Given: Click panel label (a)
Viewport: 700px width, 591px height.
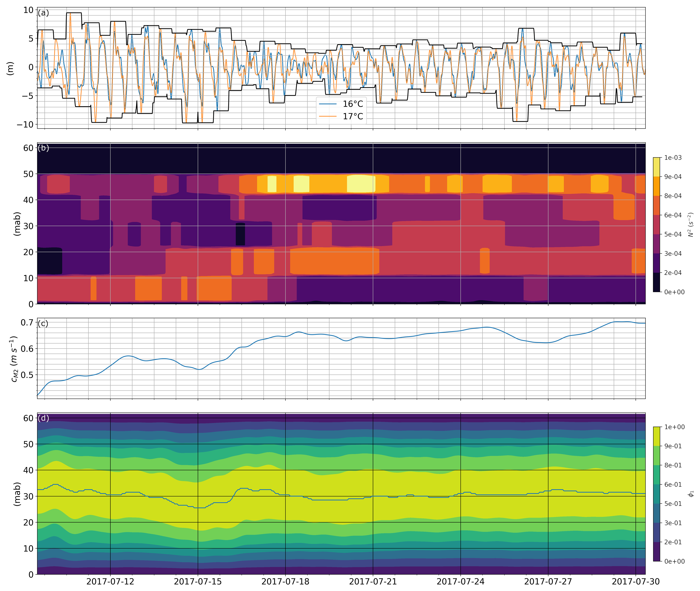Looking at the screenshot, I should tap(43, 13).
